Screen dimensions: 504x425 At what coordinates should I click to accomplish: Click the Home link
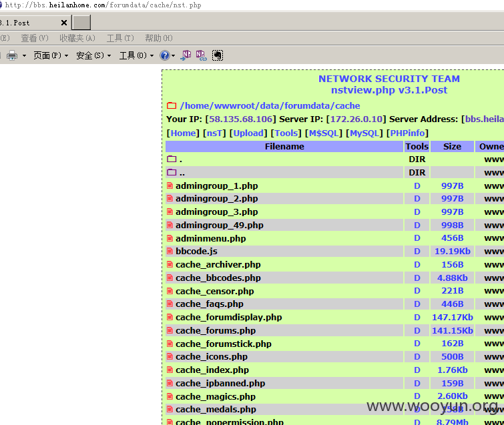coord(183,133)
